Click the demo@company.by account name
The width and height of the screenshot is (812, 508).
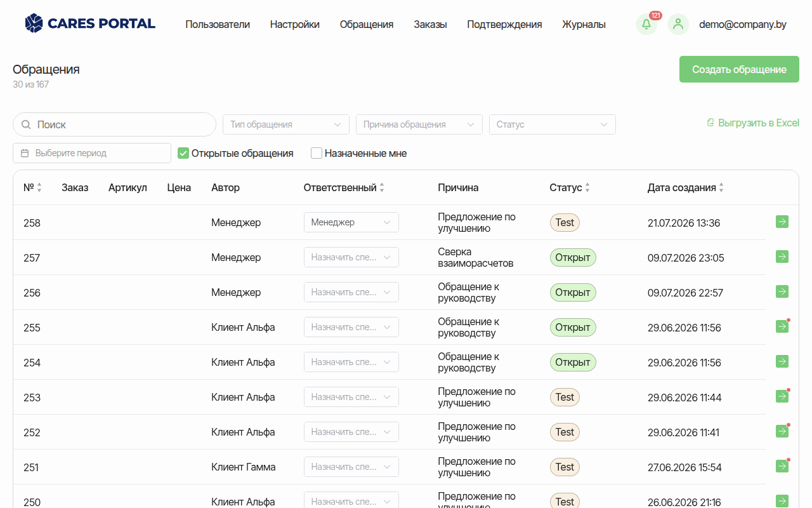click(743, 25)
